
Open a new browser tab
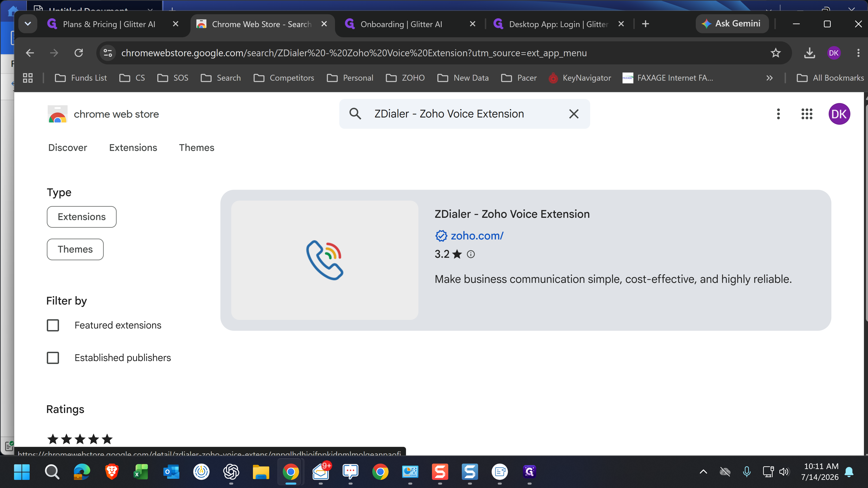click(645, 24)
